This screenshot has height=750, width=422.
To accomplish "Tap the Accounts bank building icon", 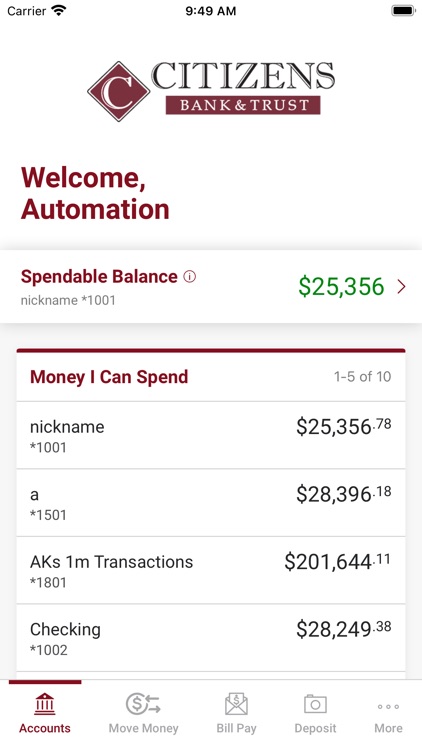I will click(x=44, y=704).
